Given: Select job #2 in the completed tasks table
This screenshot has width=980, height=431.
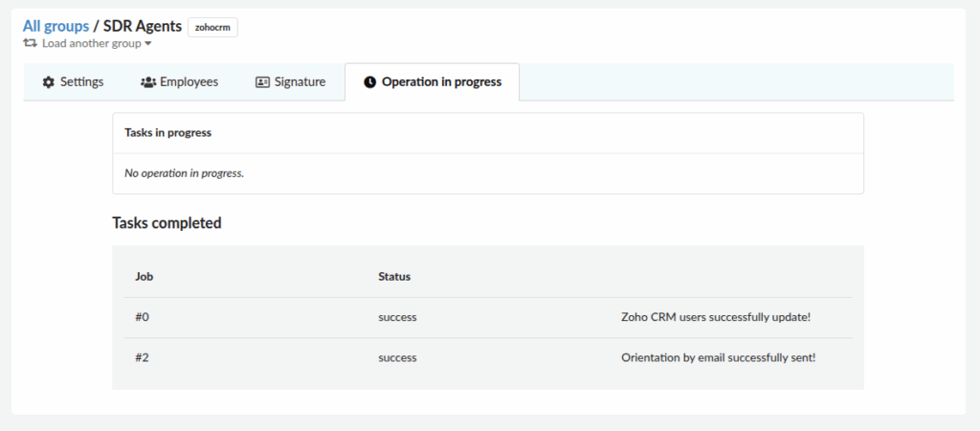Looking at the screenshot, I should coord(145,357).
